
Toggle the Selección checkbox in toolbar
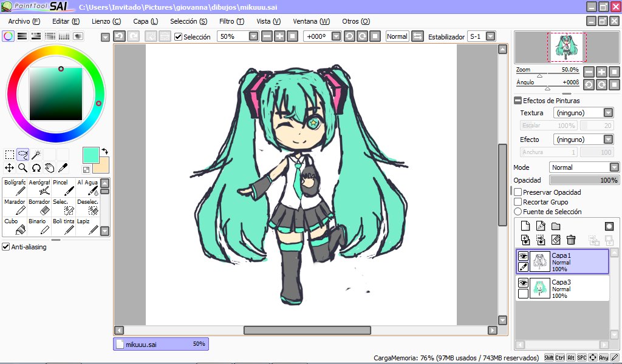(178, 37)
